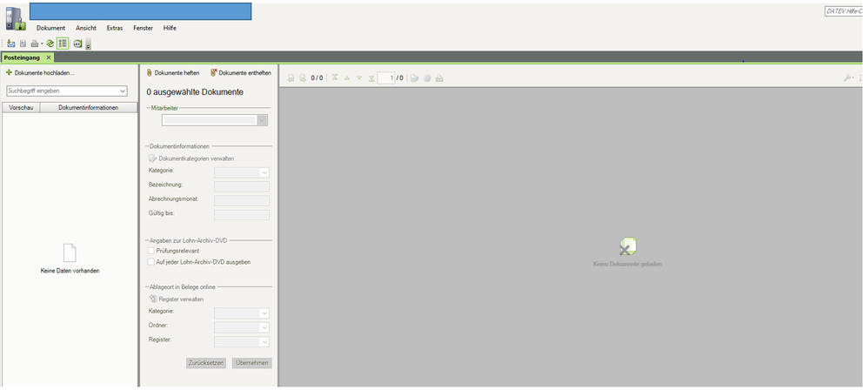
Task: Click the printer icon in main toolbar
Action: 34,44
